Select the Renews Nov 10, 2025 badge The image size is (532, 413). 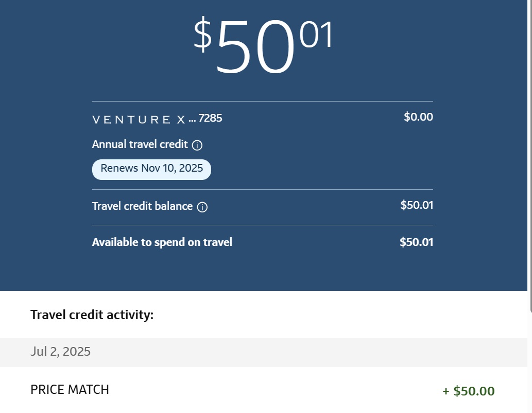(x=151, y=169)
